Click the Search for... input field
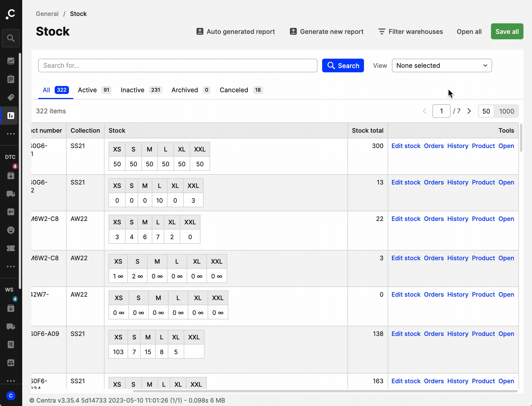This screenshot has width=532, height=406. [x=178, y=65]
